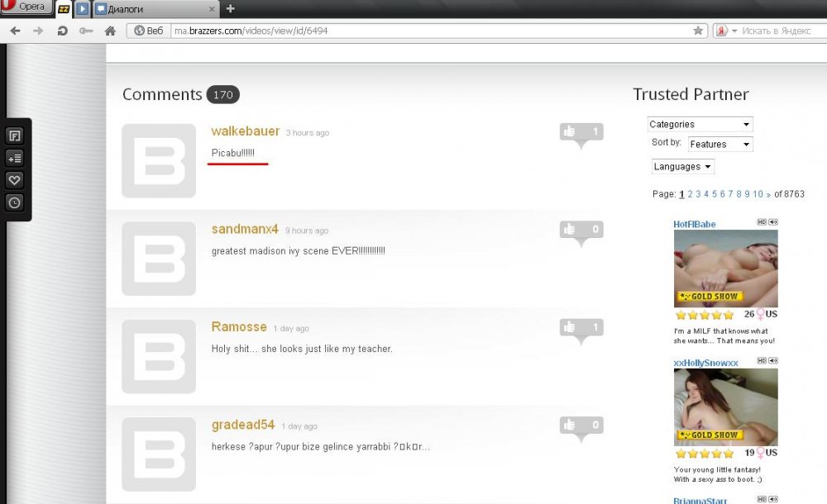Open the top sidebar panel icon
Image resolution: width=827 pixels, height=504 pixels.
point(14,136)
